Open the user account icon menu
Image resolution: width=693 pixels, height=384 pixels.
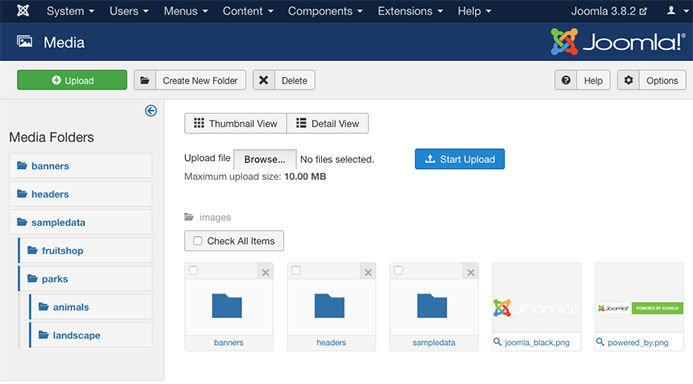point(676,11)
